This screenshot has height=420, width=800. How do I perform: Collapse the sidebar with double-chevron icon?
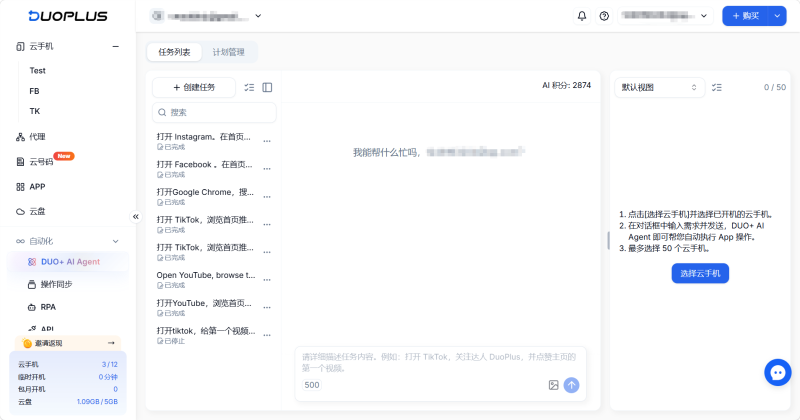(136, 216)
